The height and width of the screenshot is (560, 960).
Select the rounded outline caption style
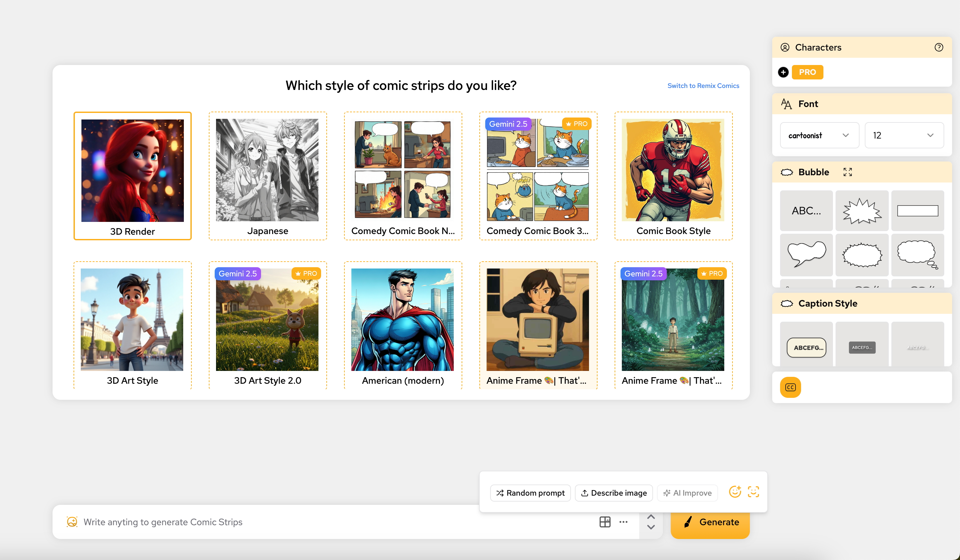(806, 347)
